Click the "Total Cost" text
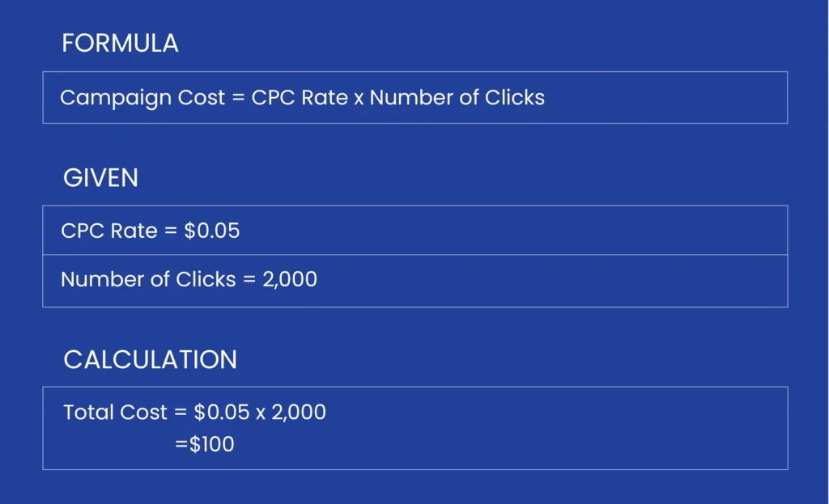 115,413
